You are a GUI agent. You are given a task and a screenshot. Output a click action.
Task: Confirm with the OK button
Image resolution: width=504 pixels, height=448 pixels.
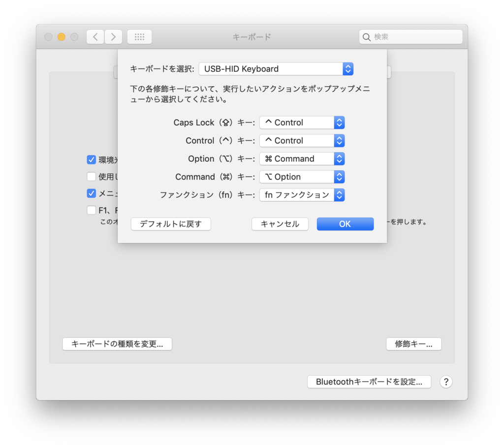345,224
